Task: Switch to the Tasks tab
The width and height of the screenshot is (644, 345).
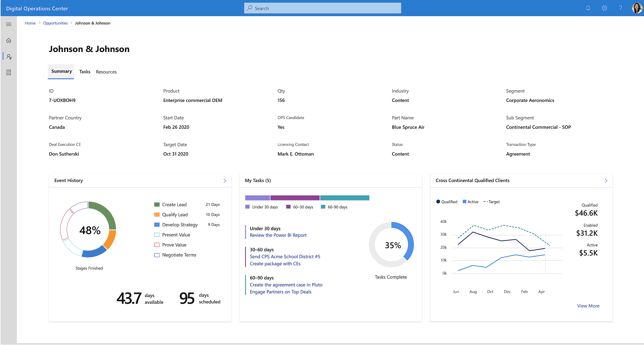Action: [85, 72]
